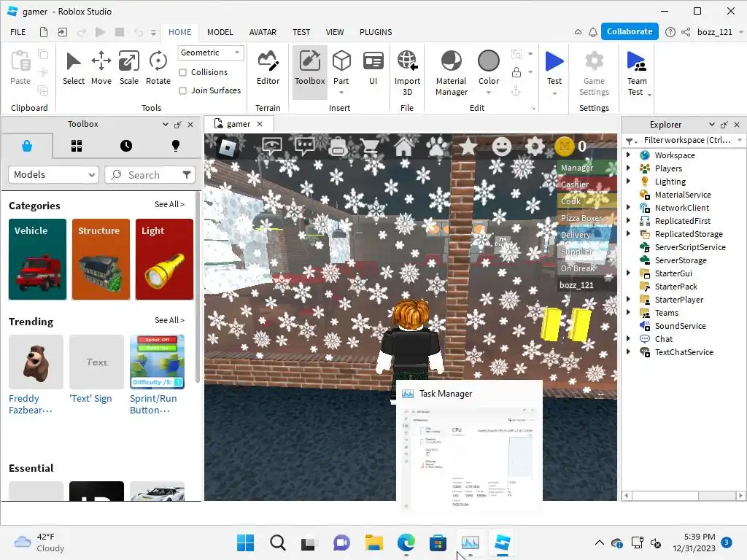The width and height of the screenshot is (747, 560).
Task: Click the notifications bell icon
Action: pyautogui.click(x=592, y=32)
